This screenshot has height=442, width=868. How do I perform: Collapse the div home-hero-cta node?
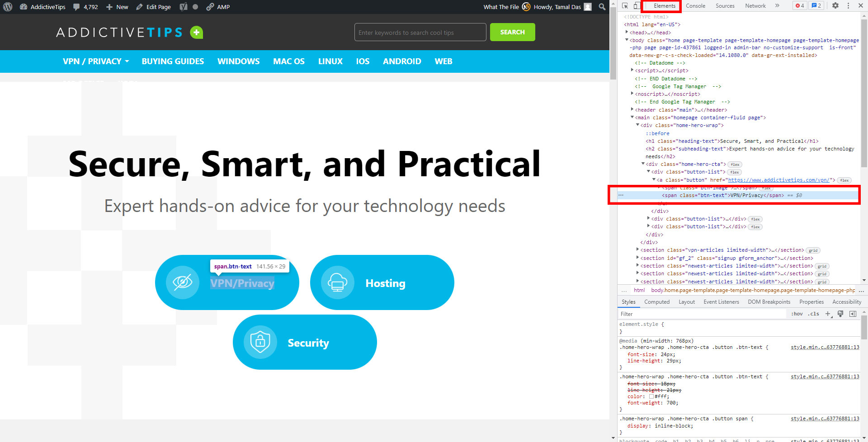[x=643, y=164]
